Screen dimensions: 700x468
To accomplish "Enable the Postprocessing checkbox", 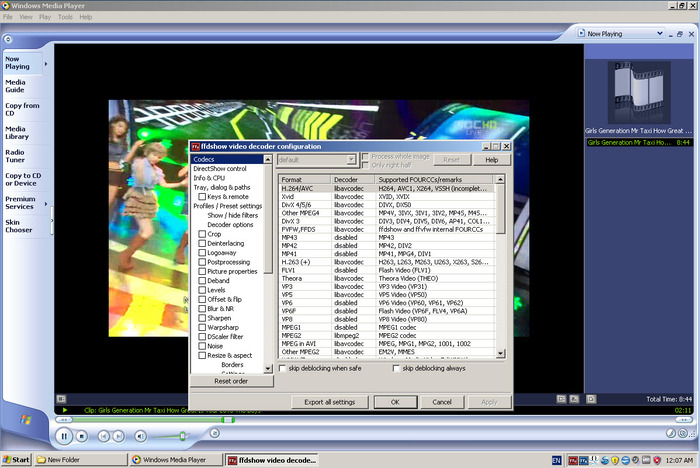I will [x=202, y=262].
